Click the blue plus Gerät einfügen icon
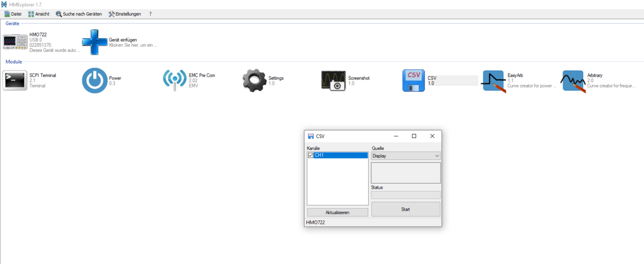The image size is (644, 264). 94,42
